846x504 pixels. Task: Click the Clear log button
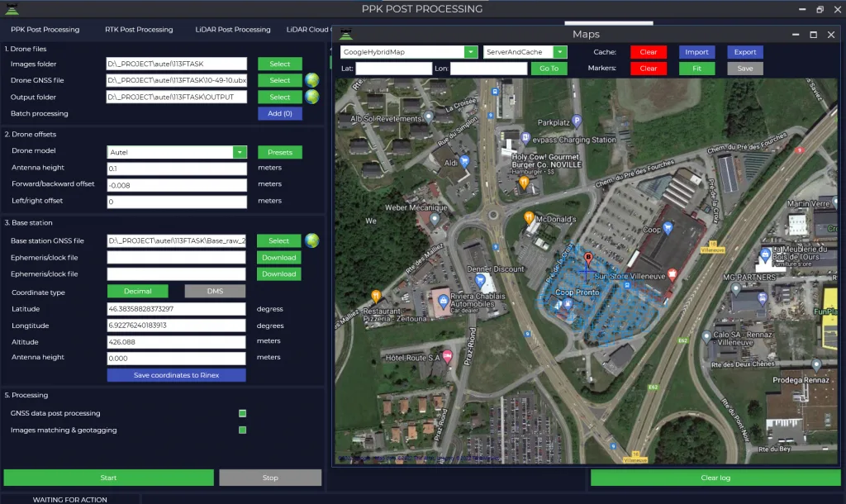715,478
